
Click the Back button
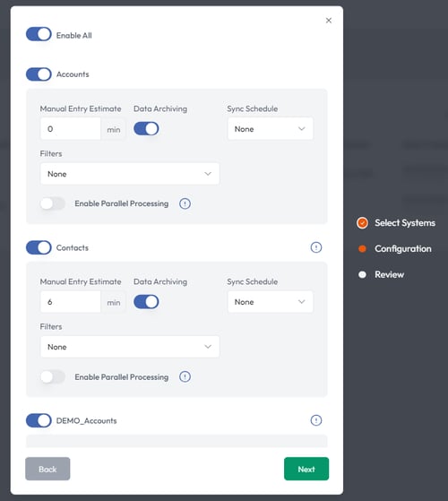click(x=47, y=469)
